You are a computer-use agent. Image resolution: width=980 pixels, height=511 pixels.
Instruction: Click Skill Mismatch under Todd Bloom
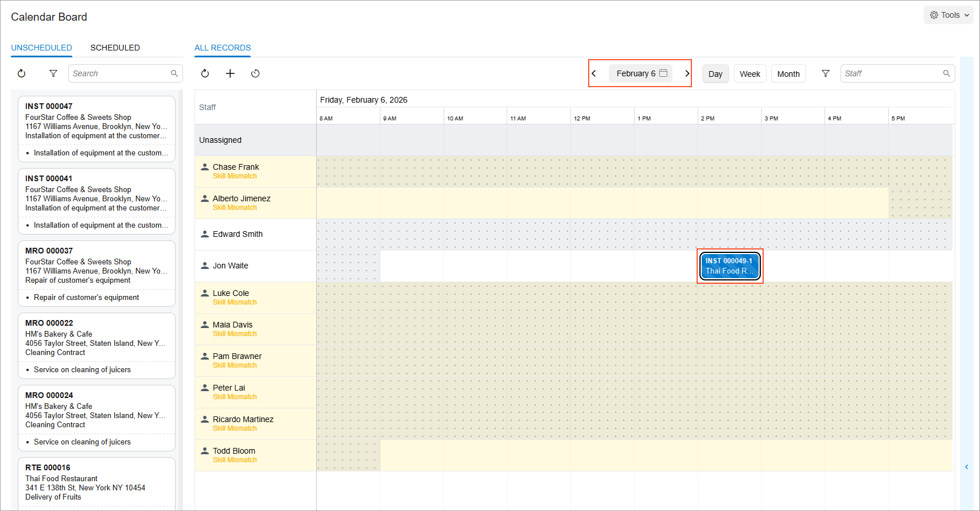(x=235, y=460)
